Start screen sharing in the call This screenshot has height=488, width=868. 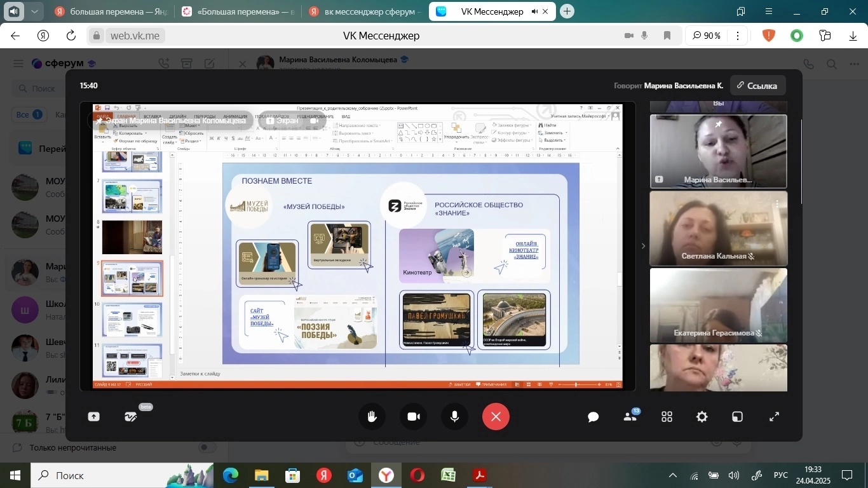(94, 417)
